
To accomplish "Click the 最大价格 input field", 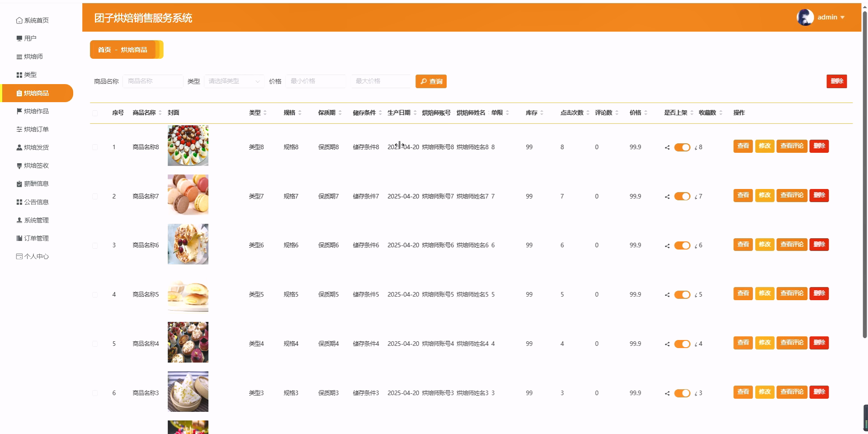I will point(381,81).
